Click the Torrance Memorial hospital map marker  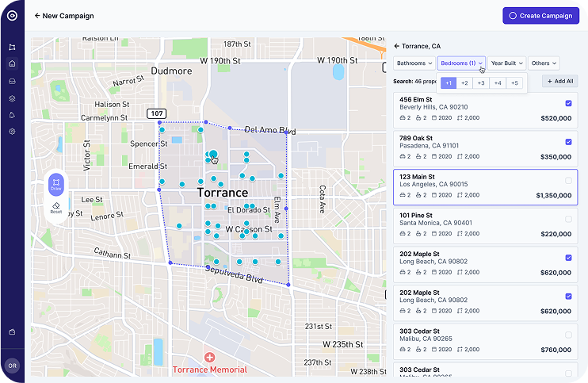(209, 358)
